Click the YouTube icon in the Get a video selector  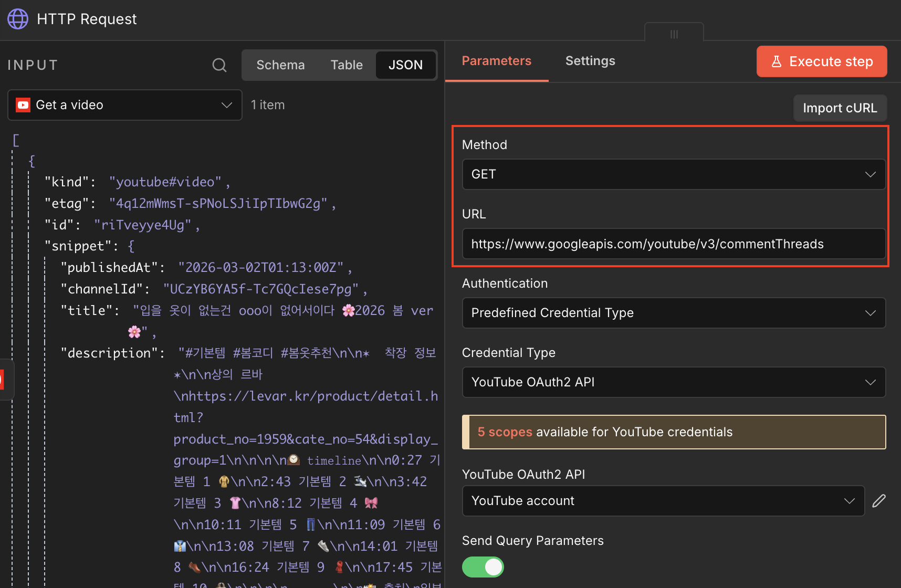tap(23, 105)
